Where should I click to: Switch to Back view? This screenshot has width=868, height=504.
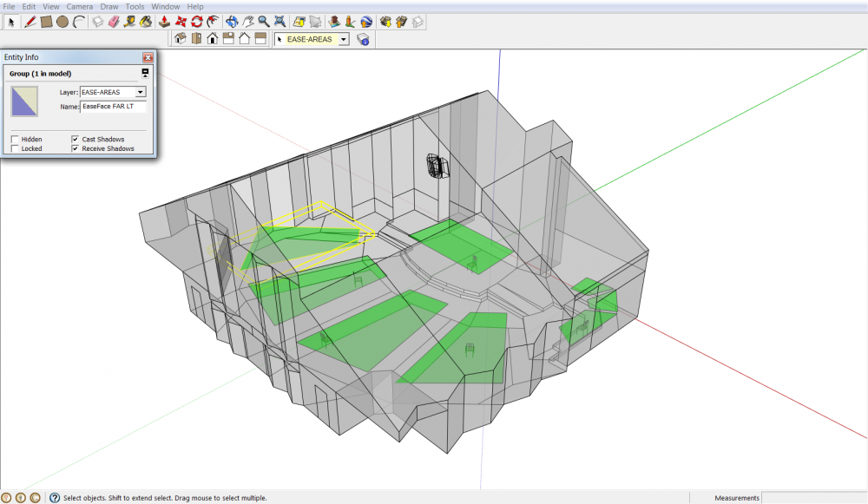click(245, 39)
